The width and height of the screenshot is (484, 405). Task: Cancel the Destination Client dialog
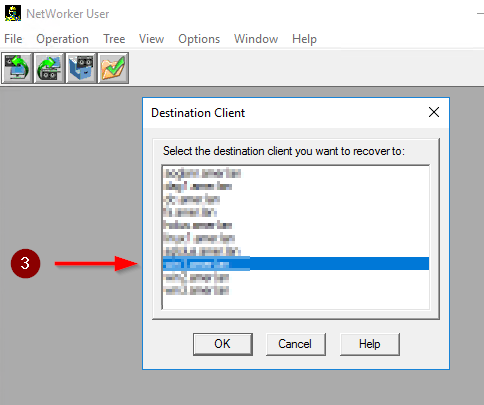click(x=295, y=344)
